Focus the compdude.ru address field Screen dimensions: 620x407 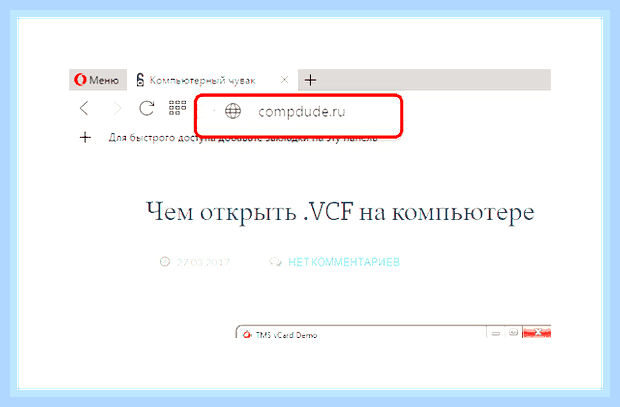(299, 115)
